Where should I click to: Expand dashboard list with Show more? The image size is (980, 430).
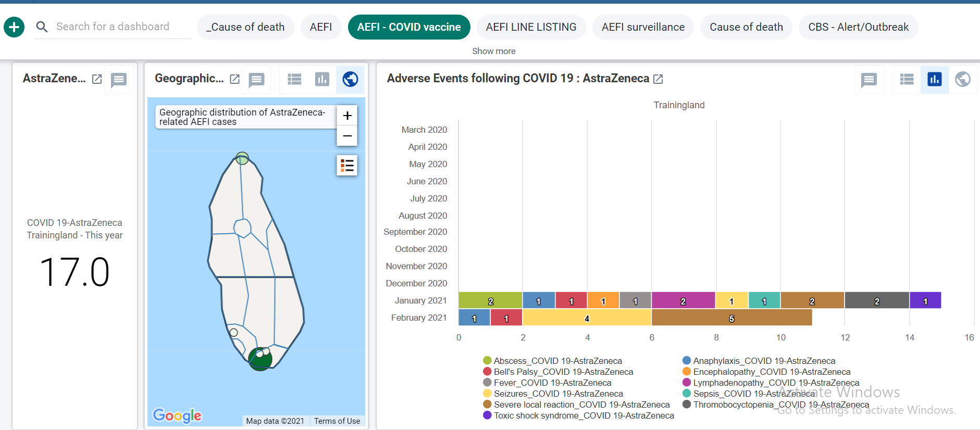click(493, 51)
